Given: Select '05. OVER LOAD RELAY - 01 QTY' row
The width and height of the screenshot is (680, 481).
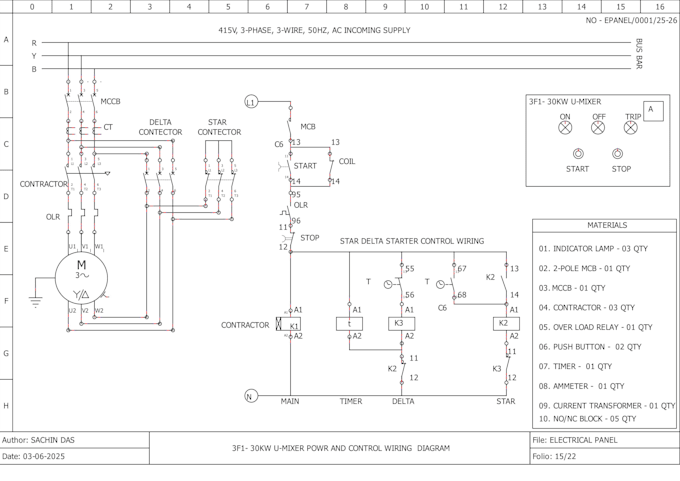Looking at the screenshot, I should (x=595, y=327).
